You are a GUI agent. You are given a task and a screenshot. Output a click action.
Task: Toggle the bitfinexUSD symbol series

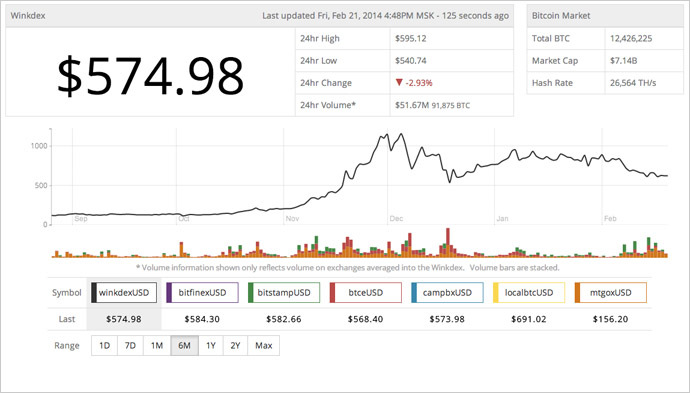pos(202,293)
